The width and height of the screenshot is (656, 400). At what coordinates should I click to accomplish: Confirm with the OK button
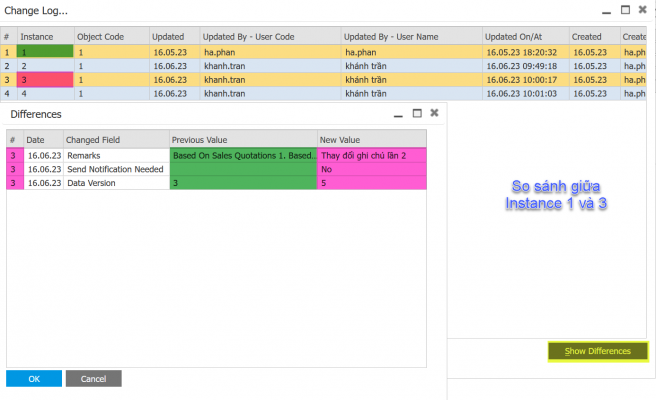pyautogui.click(x=34, y=379)
